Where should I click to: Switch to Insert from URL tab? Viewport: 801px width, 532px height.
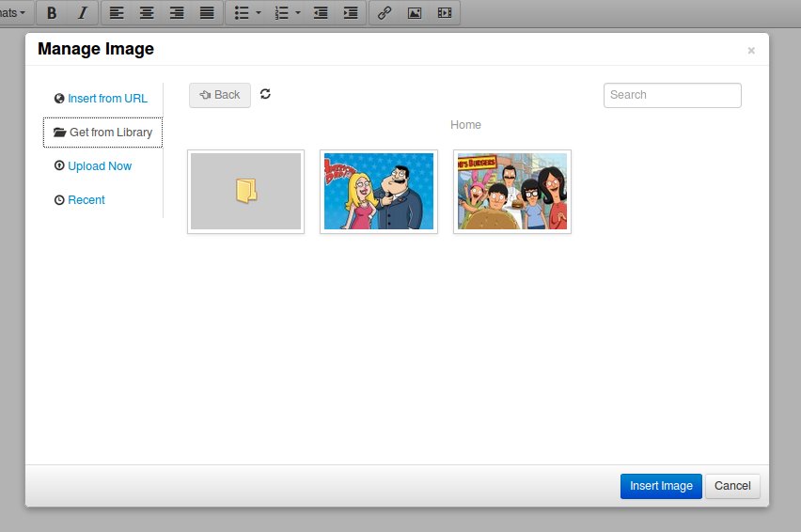click(x=102, y=99)
